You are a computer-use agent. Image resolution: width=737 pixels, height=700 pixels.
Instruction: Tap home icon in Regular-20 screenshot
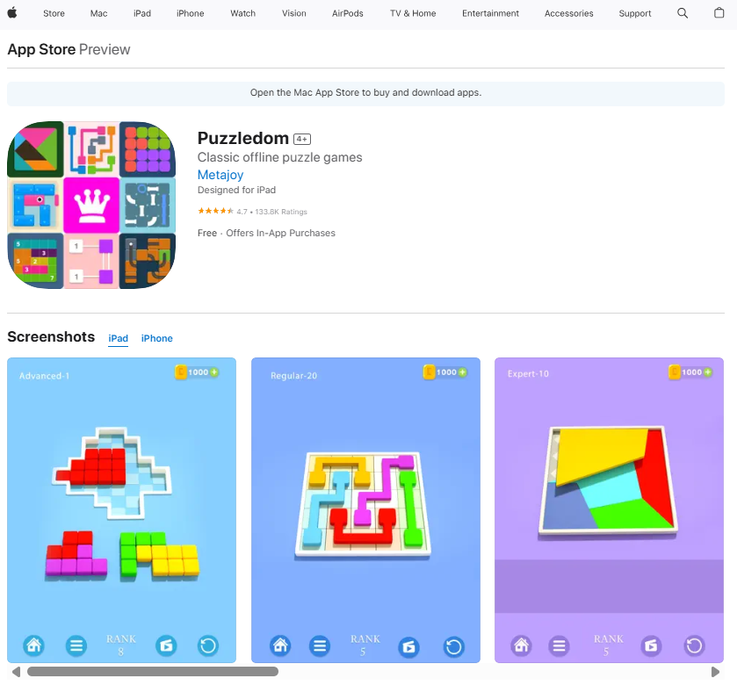pos(280,646)
